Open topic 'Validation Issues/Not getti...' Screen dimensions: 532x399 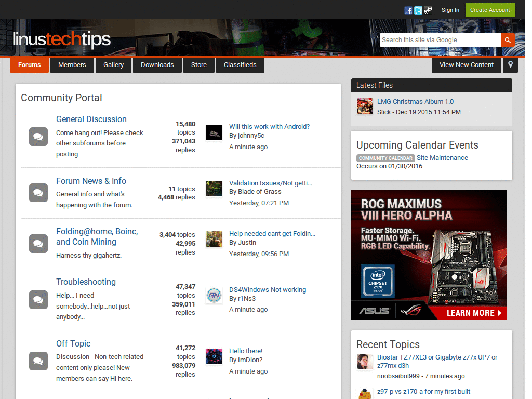click(x=271, y=183)
